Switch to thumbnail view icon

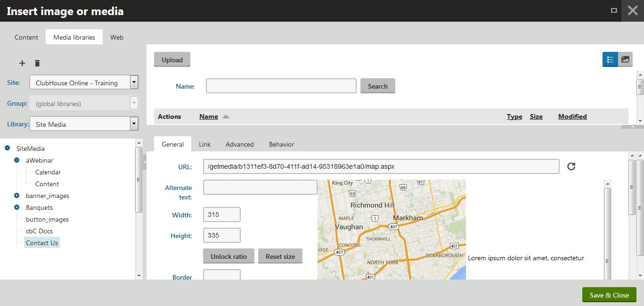pyautogui.click(x=625, y=59)
